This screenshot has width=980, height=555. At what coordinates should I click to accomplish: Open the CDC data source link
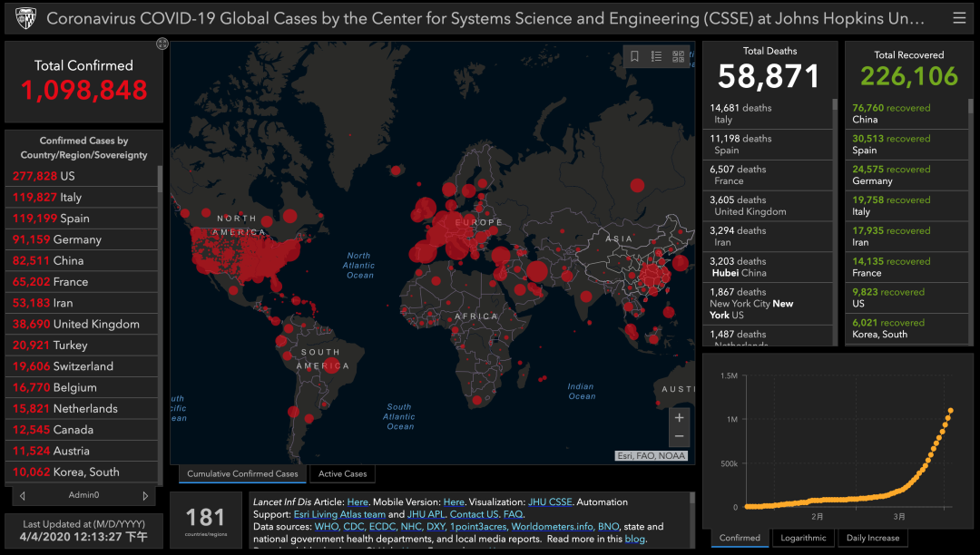click(x=353, y=527)
